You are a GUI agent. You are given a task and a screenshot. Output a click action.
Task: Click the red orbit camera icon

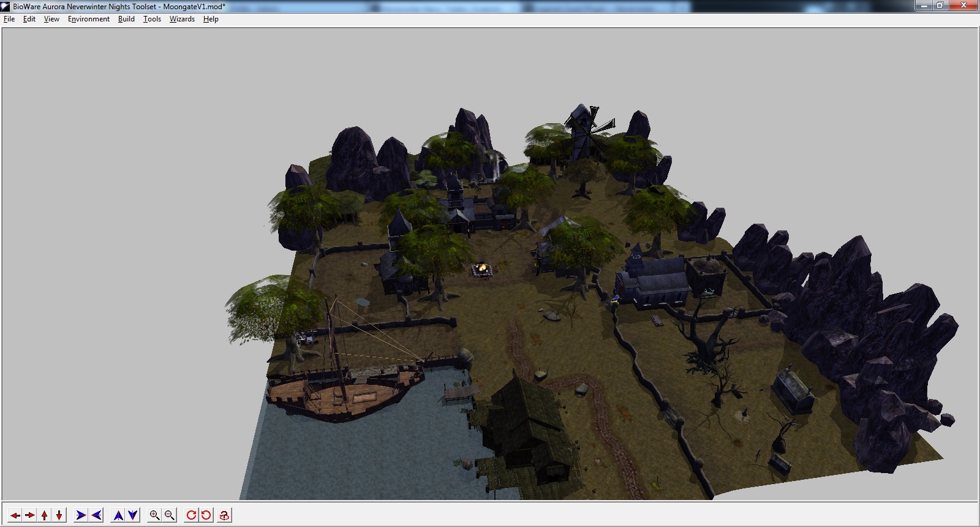coord(224,515)
